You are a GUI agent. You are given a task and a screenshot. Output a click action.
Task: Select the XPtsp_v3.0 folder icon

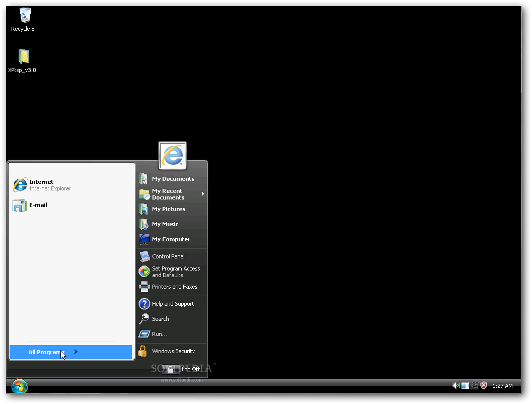tap(24, 56)
